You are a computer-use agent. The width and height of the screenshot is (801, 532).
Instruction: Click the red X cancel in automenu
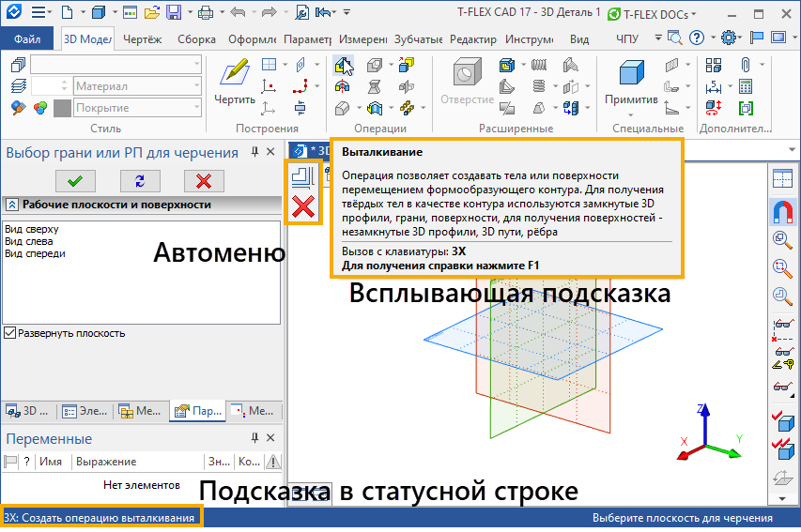[x=303, y=206]
